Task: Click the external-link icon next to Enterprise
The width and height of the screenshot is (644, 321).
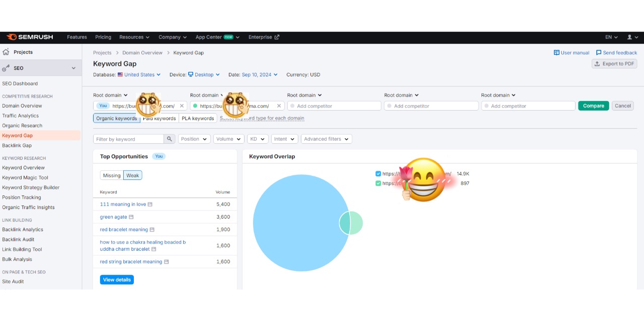Action: pos(277,37)
